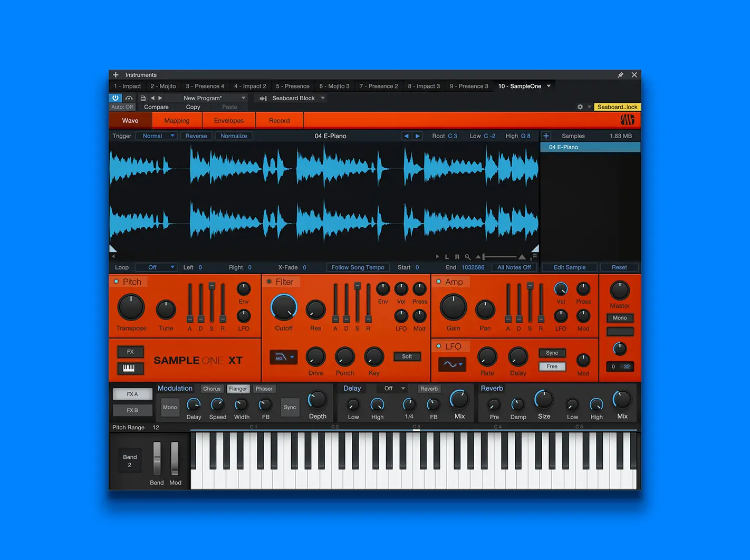Switch to the Envelopes tab
This screenshot has width=750, height=560.
229,120
